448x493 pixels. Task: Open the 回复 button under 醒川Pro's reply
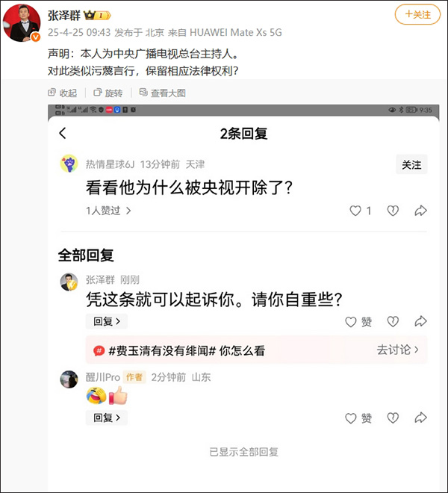click(106, 418)
